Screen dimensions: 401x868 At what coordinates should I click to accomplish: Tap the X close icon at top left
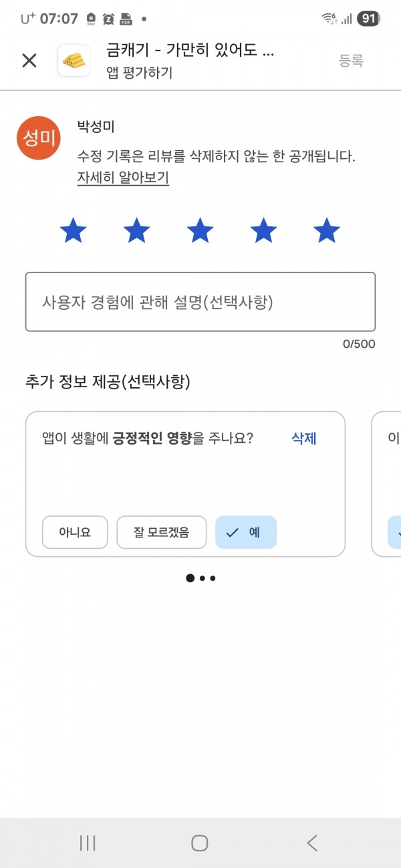tap(29, 61)
